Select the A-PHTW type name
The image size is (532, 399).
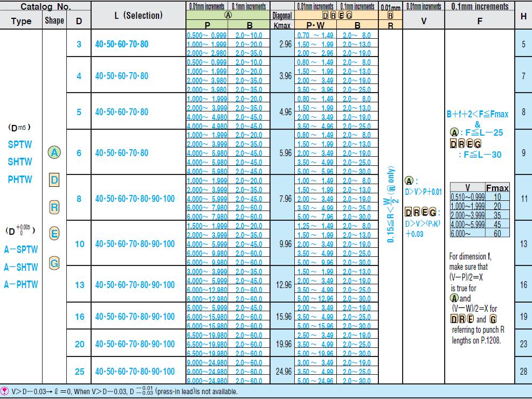point(21,284)
